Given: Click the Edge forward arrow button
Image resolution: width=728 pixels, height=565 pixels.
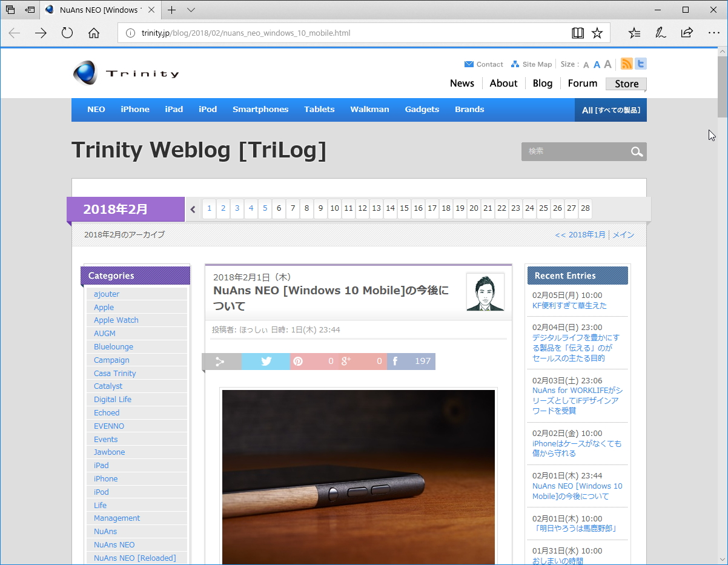Looking at the screenshot, I should pos(41,33).
